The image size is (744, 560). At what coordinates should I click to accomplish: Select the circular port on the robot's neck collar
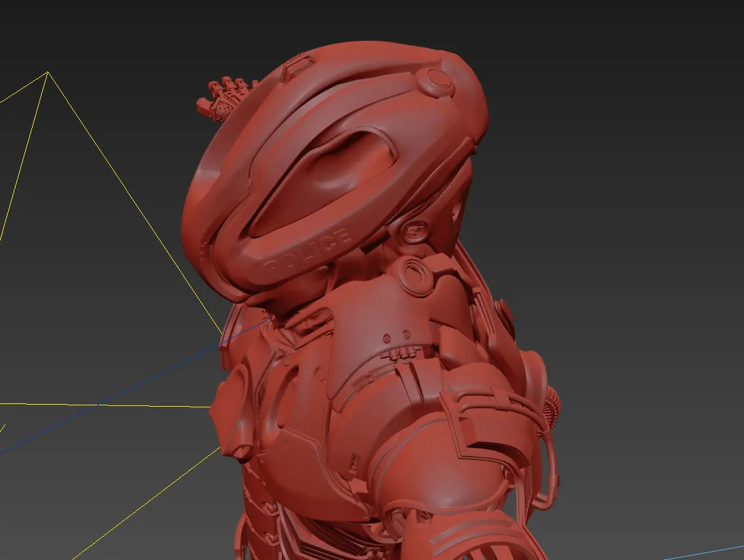(414, 275)
